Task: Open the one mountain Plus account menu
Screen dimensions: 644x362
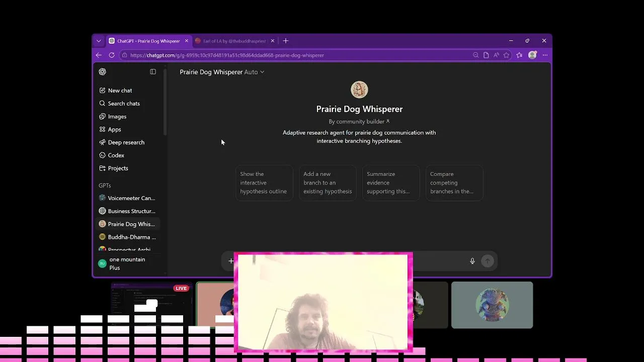Action: pos(128,263)
